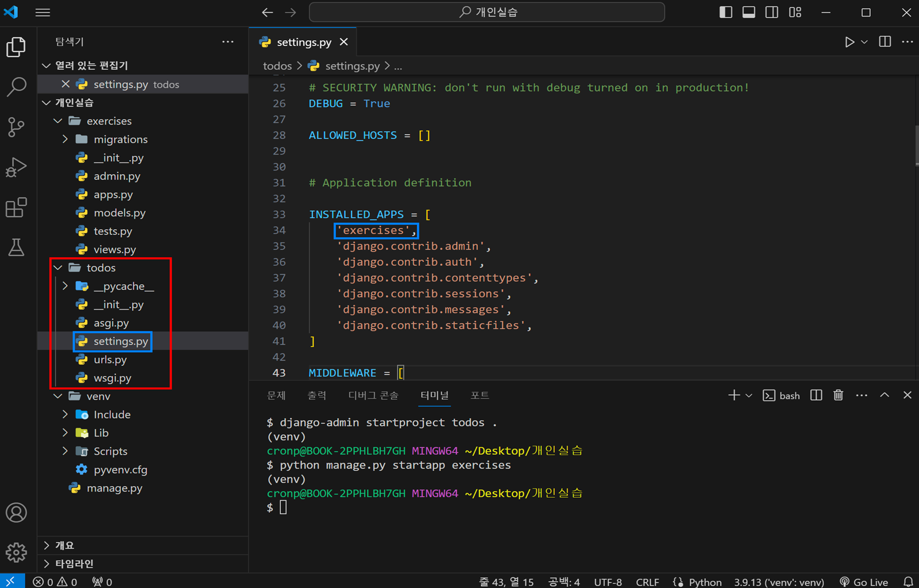
Task: Open the Accounts menu icon
Action: [x=16, y=512]
